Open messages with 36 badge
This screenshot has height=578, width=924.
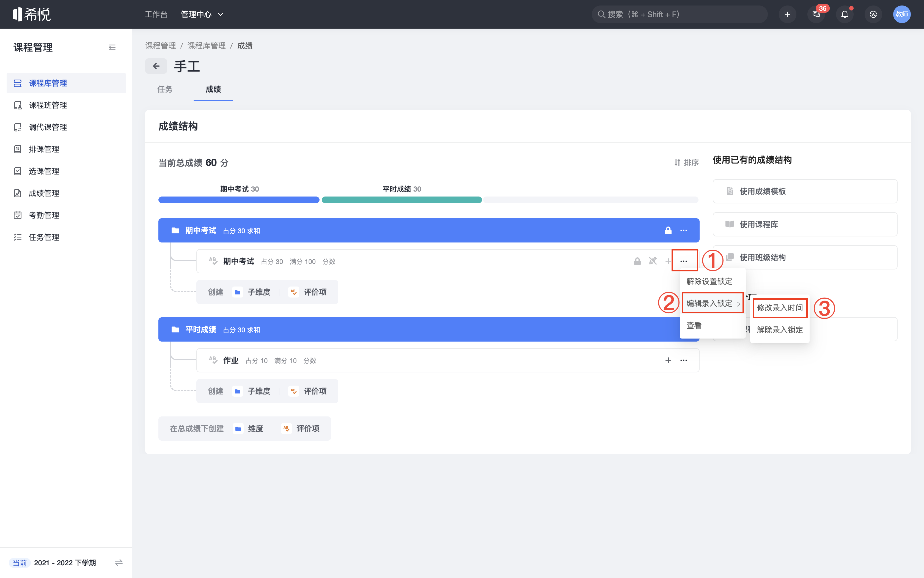pyautogui.click(x=816, y=14)
